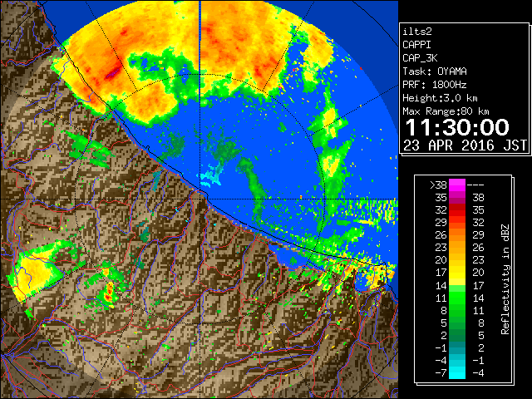Click the 11:30:00 timestamp
This screenshot has width=532, height=399.
457,127
